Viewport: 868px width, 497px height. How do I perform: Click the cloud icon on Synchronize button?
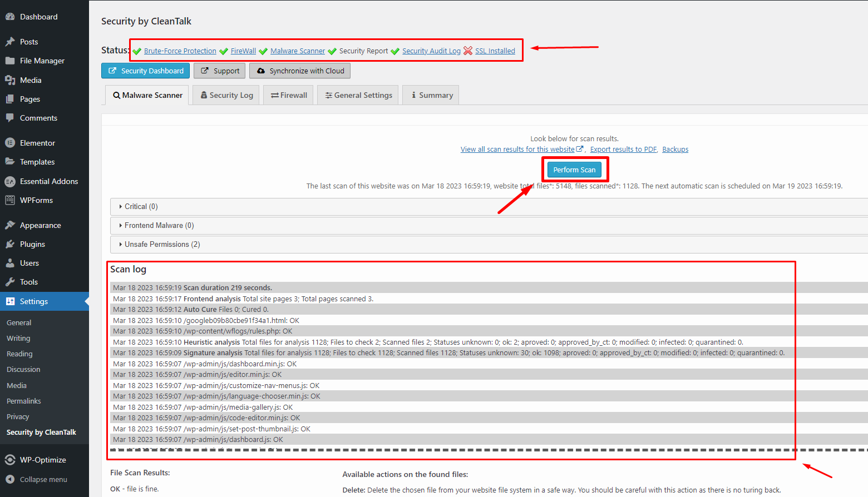click(261, 71)
